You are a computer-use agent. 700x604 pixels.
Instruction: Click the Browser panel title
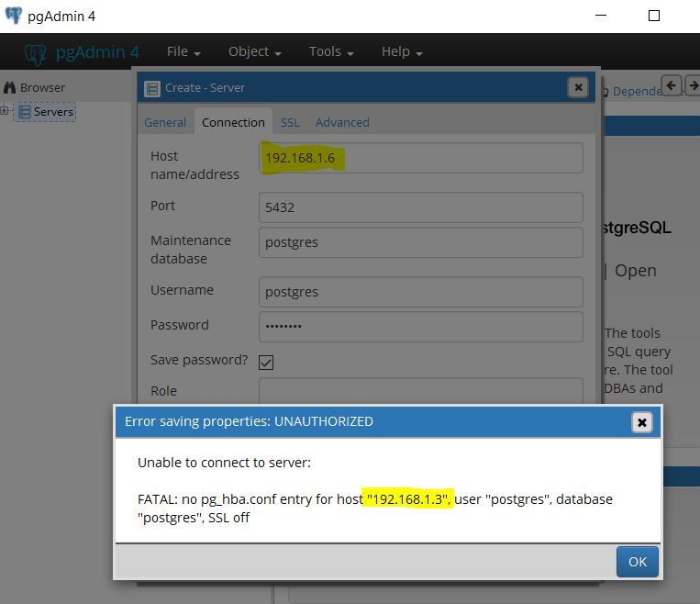tap(42, 87)
